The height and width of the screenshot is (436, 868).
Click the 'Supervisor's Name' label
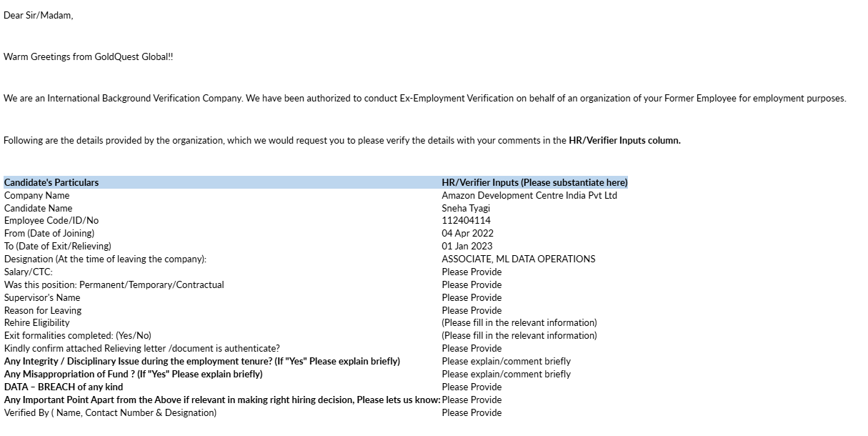42,298
